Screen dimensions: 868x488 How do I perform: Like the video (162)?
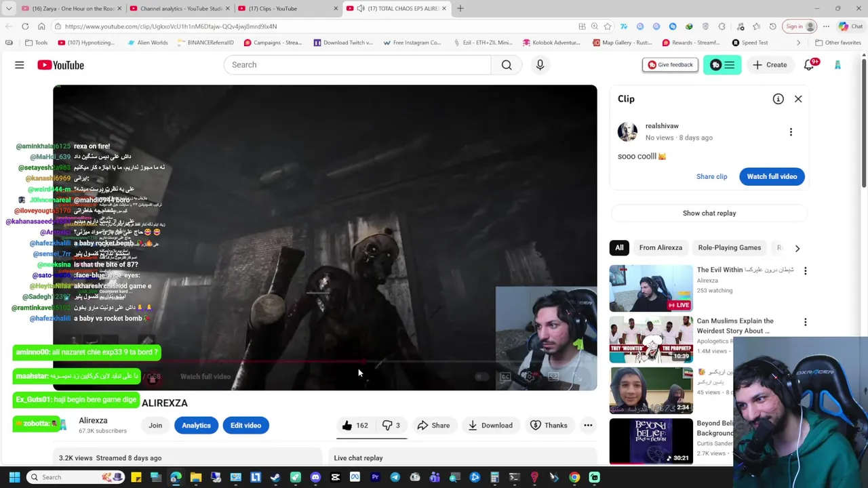pos(355,426)
